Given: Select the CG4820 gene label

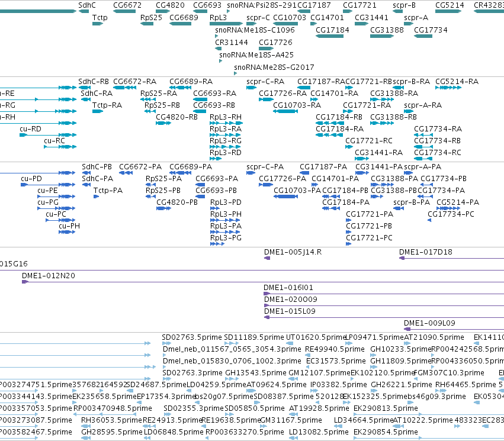Looking at the screenshot, I should 170,5.
